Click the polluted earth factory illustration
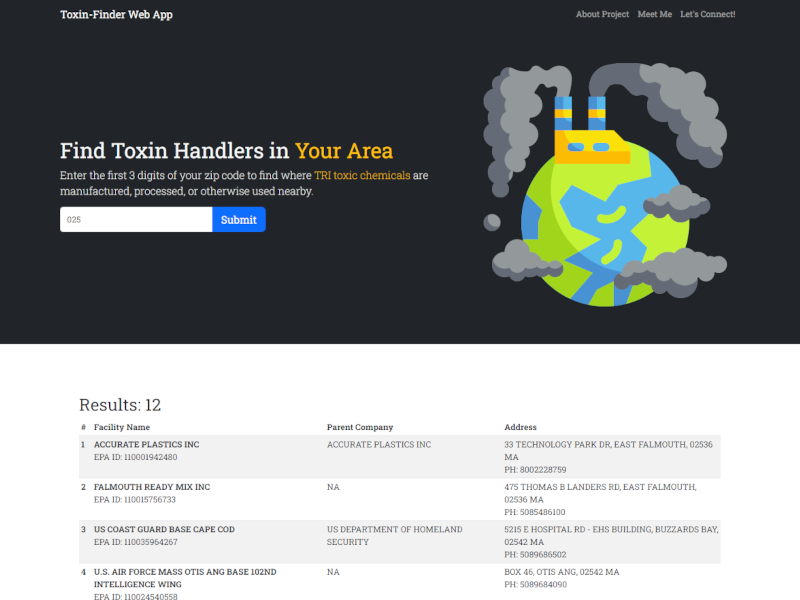800x600 pixels. (x=603, y=185)
